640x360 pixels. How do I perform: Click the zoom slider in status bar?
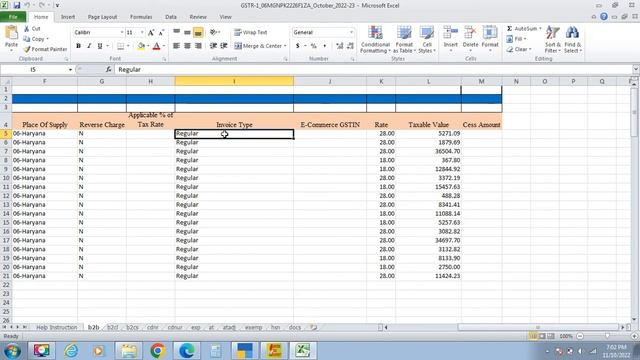pyautogui.click(x=607, y=336)
